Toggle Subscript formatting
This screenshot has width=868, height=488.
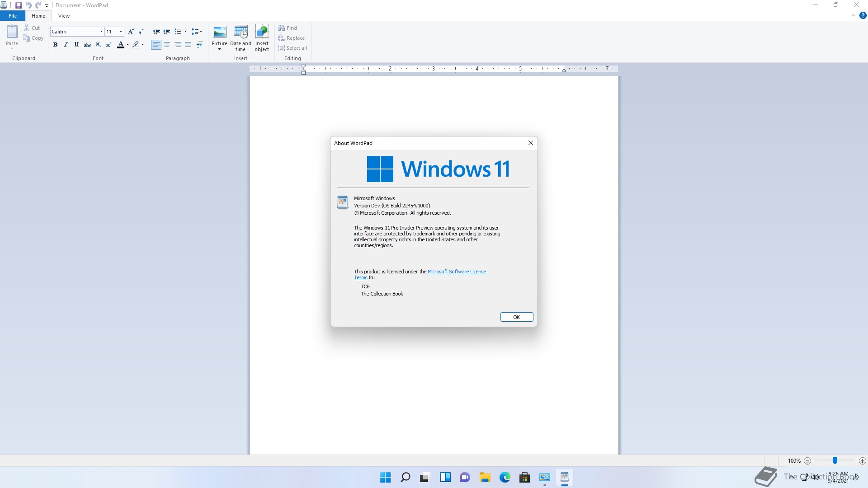pos(98,45)
